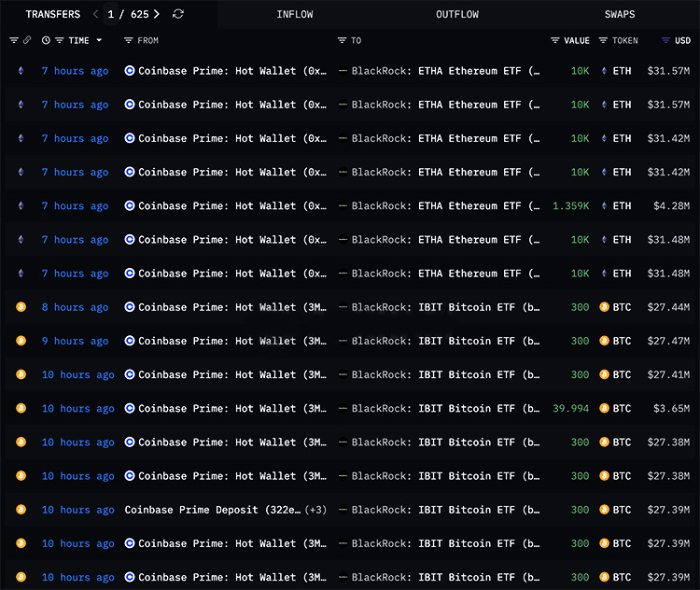Refresh the transfers list

(178, 14)
